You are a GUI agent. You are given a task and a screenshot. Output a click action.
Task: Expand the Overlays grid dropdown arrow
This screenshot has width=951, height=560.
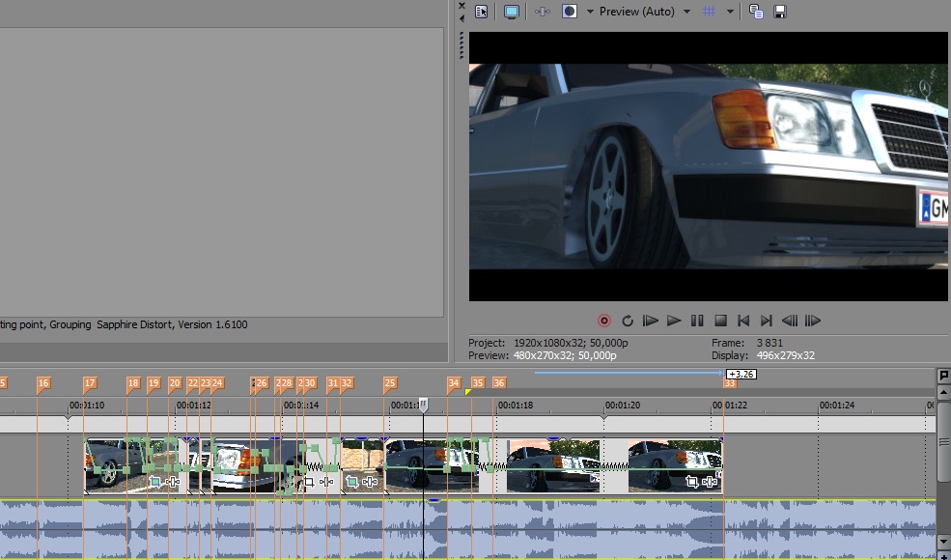tap(730, 12)
